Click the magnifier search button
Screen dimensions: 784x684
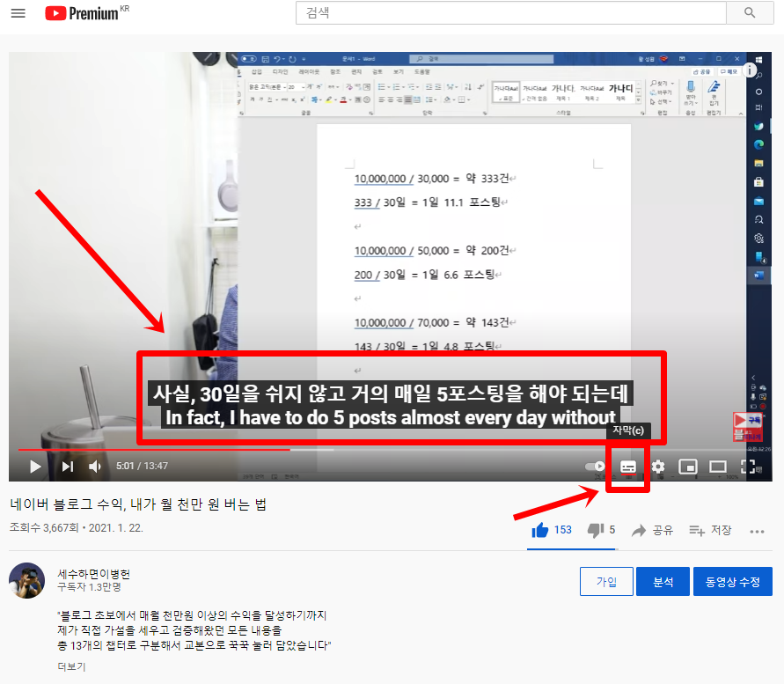(750, 13)
